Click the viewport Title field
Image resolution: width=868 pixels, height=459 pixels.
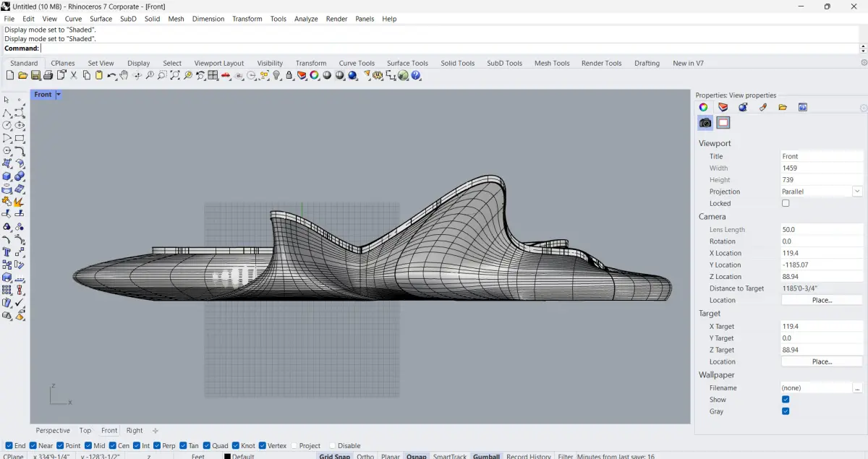click(822, 156)
